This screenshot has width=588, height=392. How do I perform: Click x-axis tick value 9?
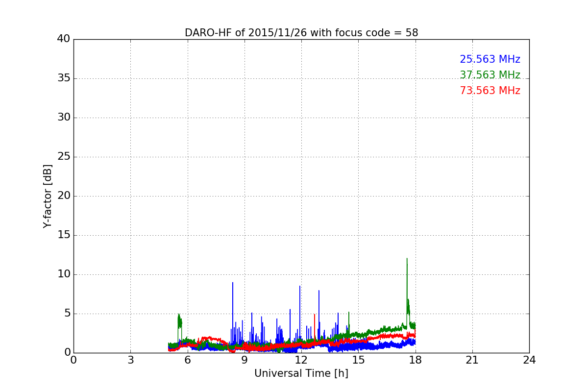(x=245, y=360)
